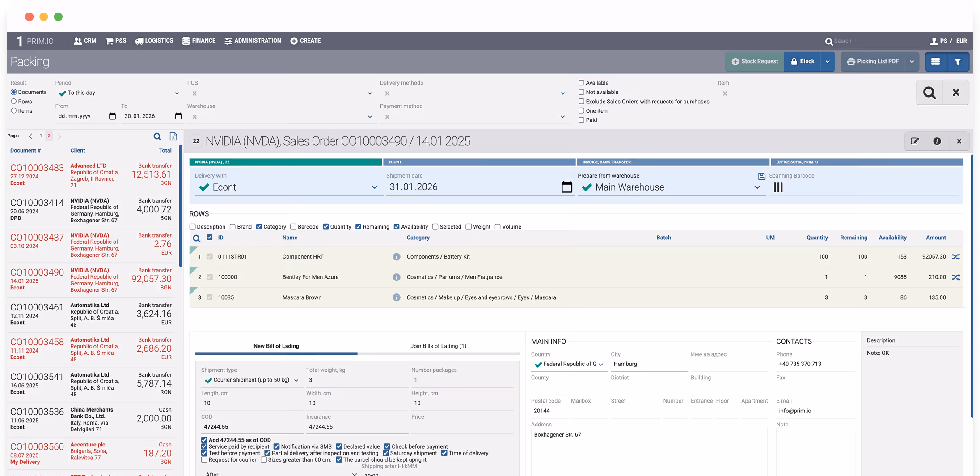
Task: Switch to Join Bills of Lading tab
Action: tap(438, 346)
